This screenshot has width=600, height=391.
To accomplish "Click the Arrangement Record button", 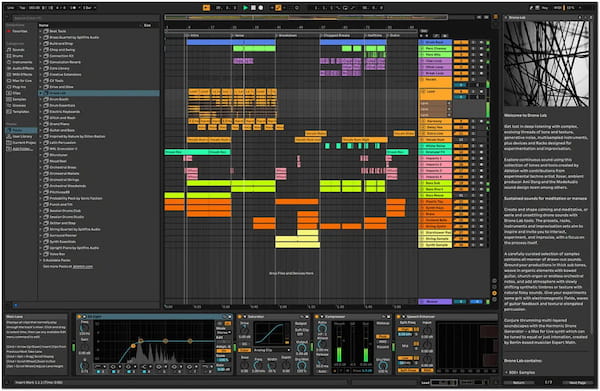I will pyautogui.click(x=261, y=8).
